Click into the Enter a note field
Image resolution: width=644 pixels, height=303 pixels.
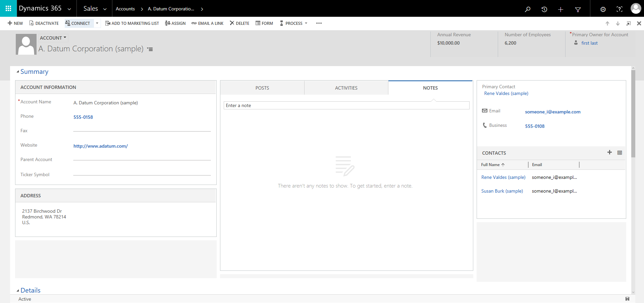click(x=346, y=105)
